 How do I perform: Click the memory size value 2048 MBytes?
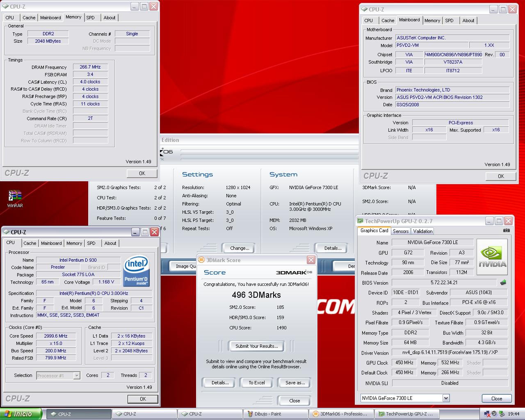pos(48,41)
